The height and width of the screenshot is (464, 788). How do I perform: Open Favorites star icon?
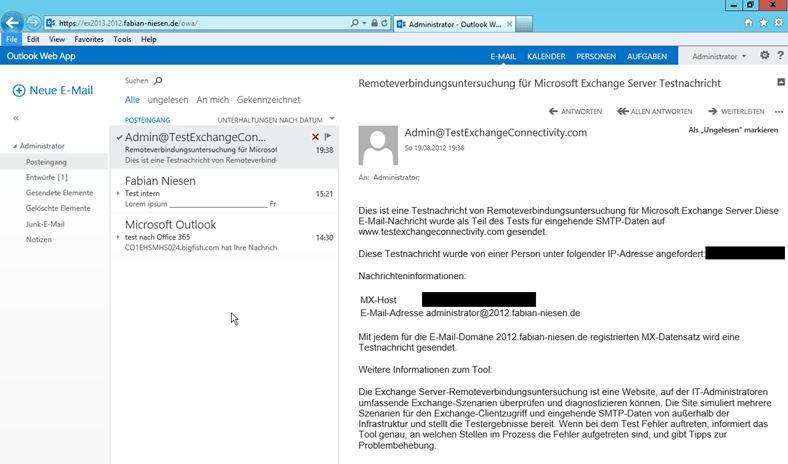763,23
